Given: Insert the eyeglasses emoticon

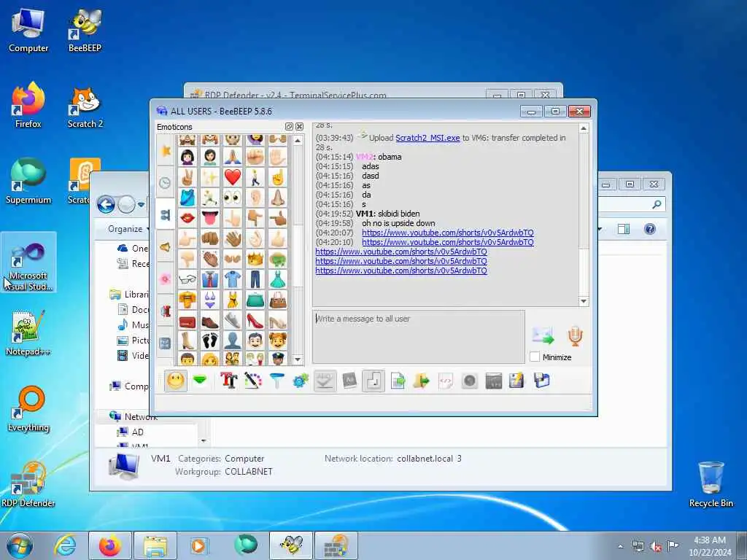Looking at the screenshot, I should [187, 279].
